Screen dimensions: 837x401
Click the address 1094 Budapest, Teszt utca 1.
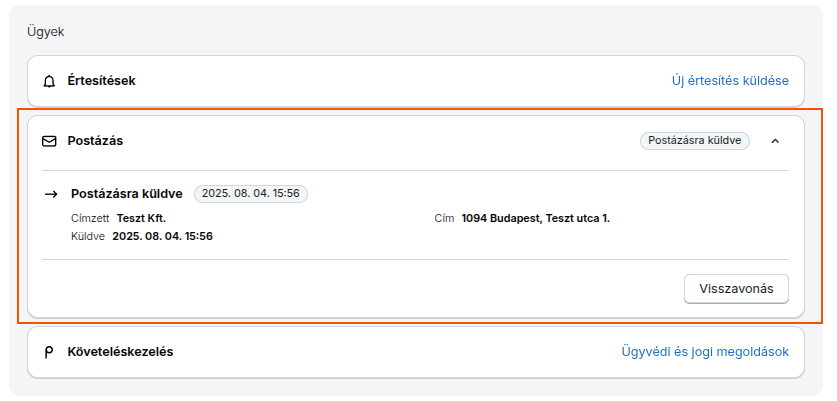click(x=535, y=218)
